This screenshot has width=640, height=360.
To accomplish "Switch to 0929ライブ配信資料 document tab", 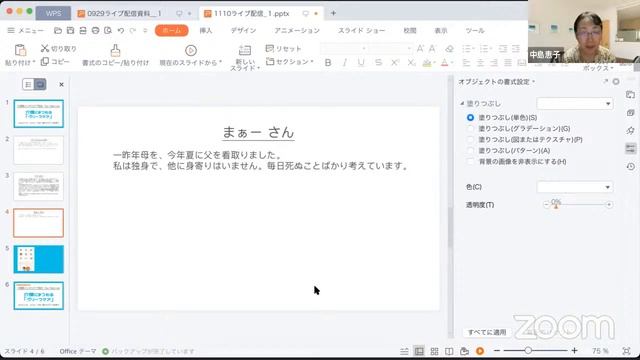I will 124,13.
